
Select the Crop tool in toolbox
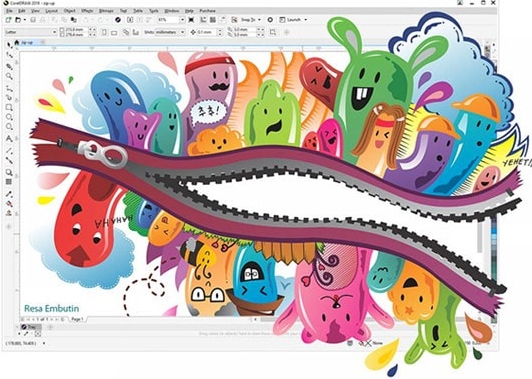coord(9,66)
